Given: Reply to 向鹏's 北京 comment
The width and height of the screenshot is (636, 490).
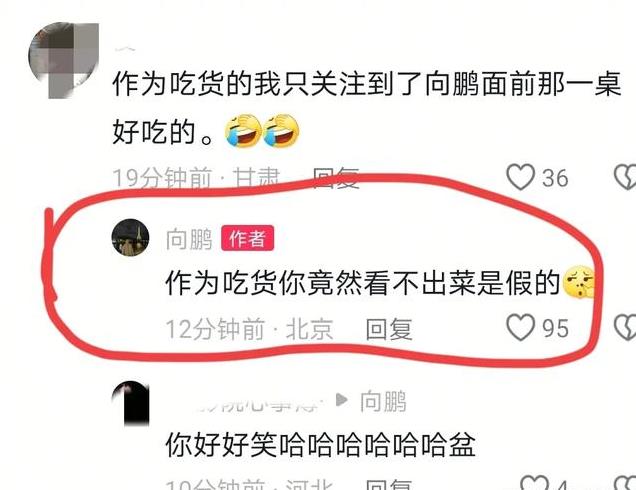Looking at the screenshot, I should [389, 329].
